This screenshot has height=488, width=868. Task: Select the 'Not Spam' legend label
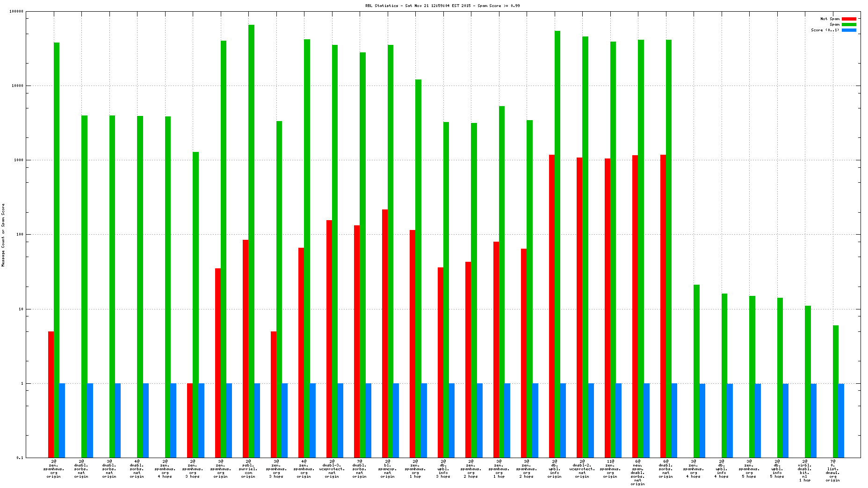point(830,19)
